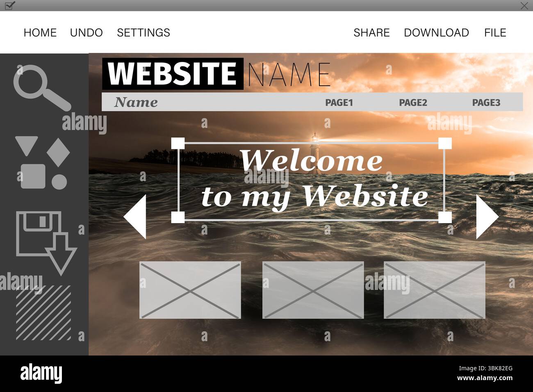Close the editor window with X
The height and width of the screenshot is (392, 533).
click(x=524, y=5)
